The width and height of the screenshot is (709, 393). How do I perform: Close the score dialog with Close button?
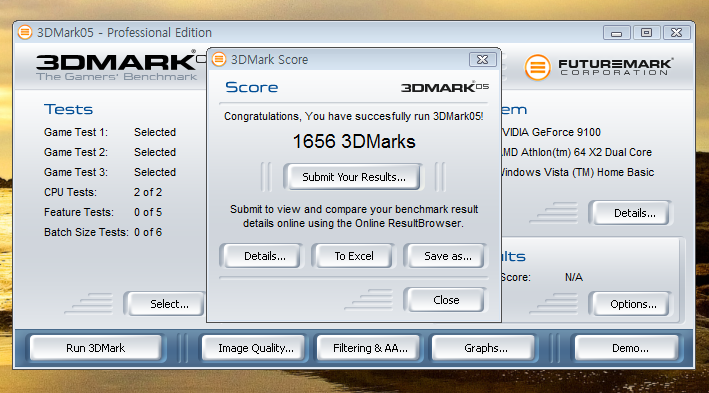(446, 300)
